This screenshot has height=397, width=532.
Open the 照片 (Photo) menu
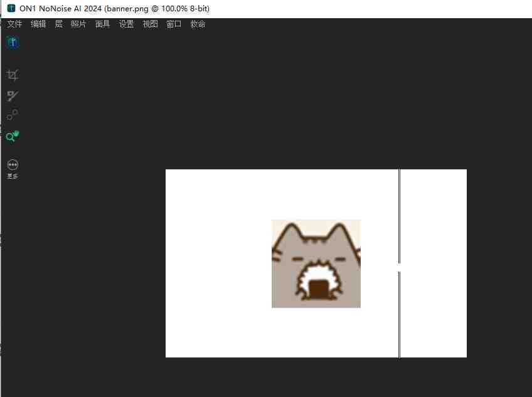click(x=78, y=24)
